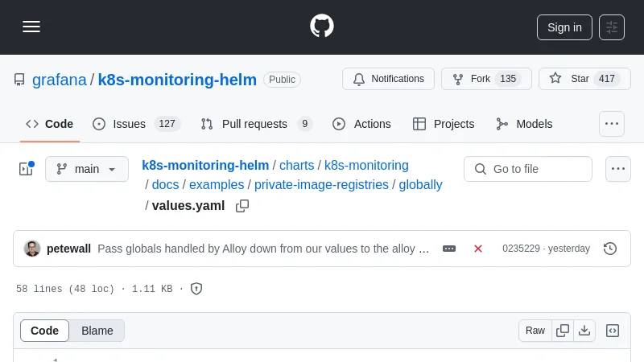
Task: Copy the values.yaml file path
Action: pos(242,206)
